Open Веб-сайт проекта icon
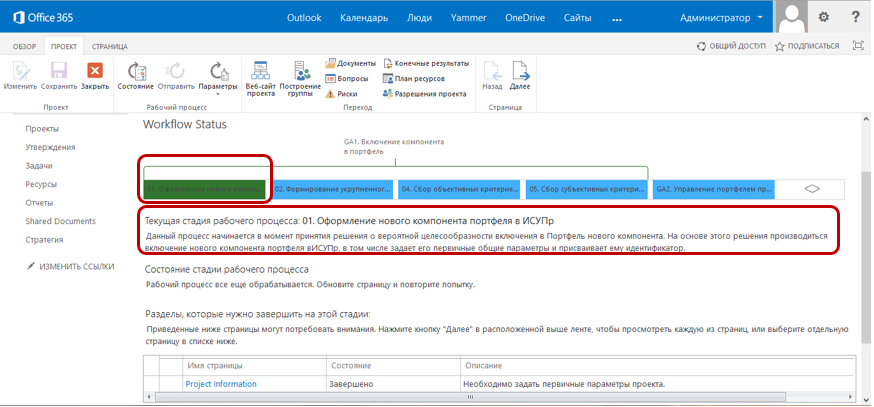The width and height of the screenshot is (874, 407). (260, 71)
